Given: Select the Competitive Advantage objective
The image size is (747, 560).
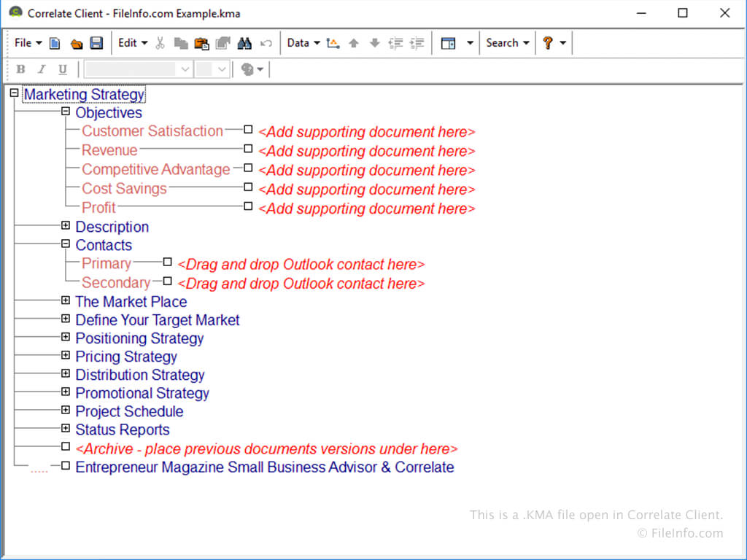Looking at the screenshot, I should (156, 169).
